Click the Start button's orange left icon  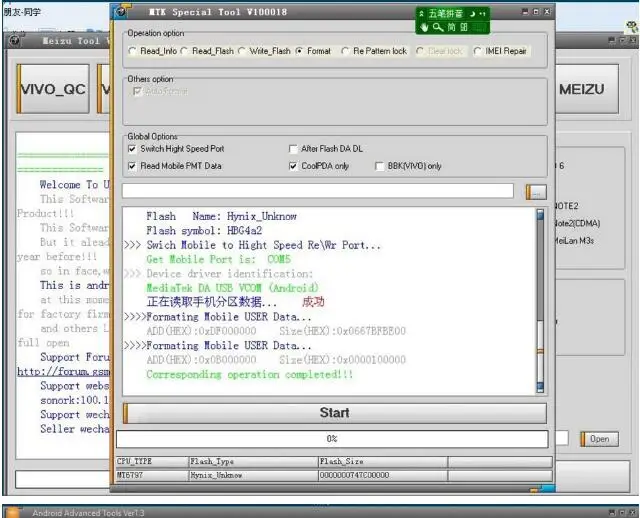coord(126,413)
